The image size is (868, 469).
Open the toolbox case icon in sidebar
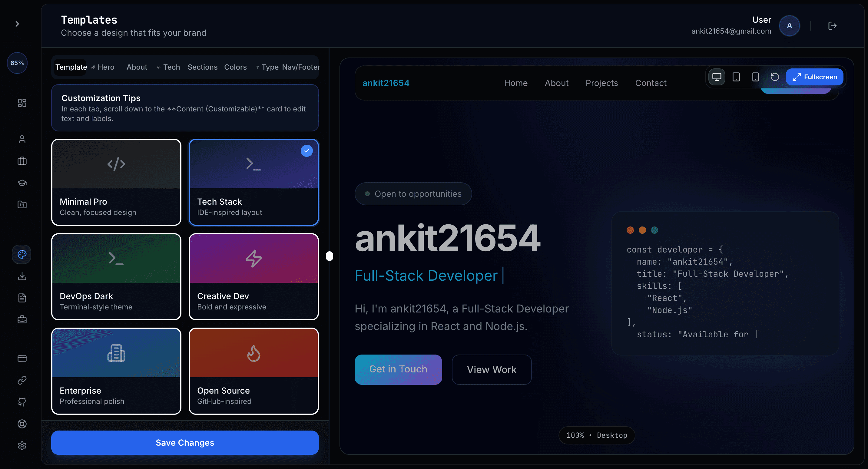pyautogui.click(x=22, y=319)
